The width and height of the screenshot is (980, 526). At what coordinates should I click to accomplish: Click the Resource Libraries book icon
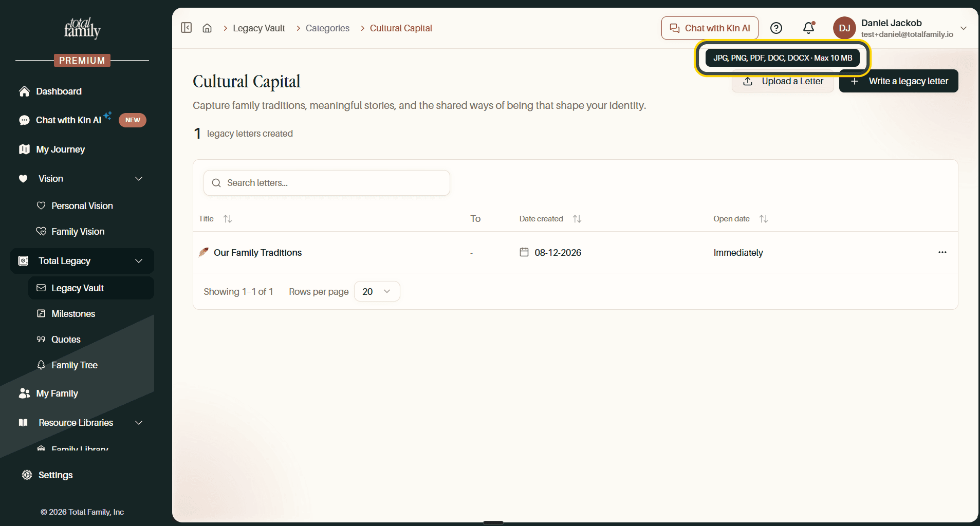coord(23,423)
